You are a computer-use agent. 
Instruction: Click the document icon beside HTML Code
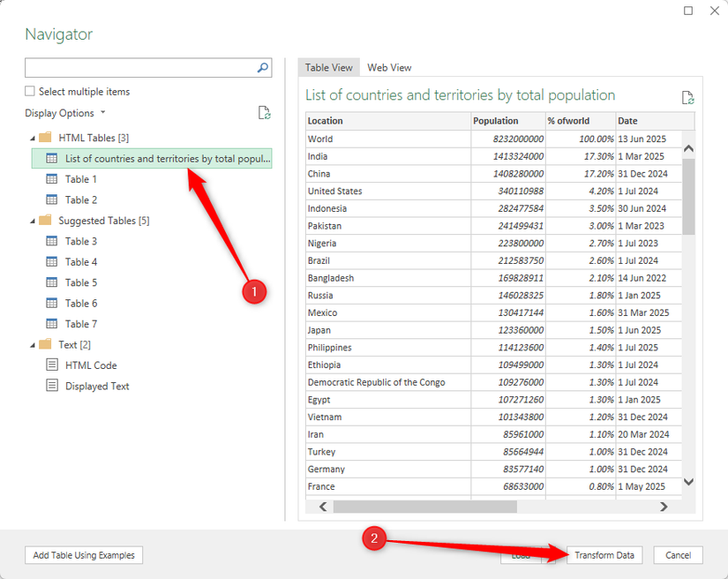(51, 365)
